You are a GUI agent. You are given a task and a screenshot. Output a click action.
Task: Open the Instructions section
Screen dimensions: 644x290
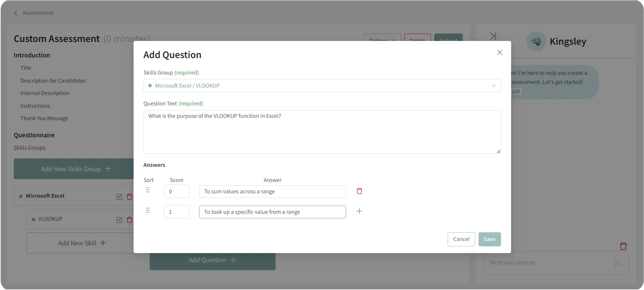[x=35, y=106]
